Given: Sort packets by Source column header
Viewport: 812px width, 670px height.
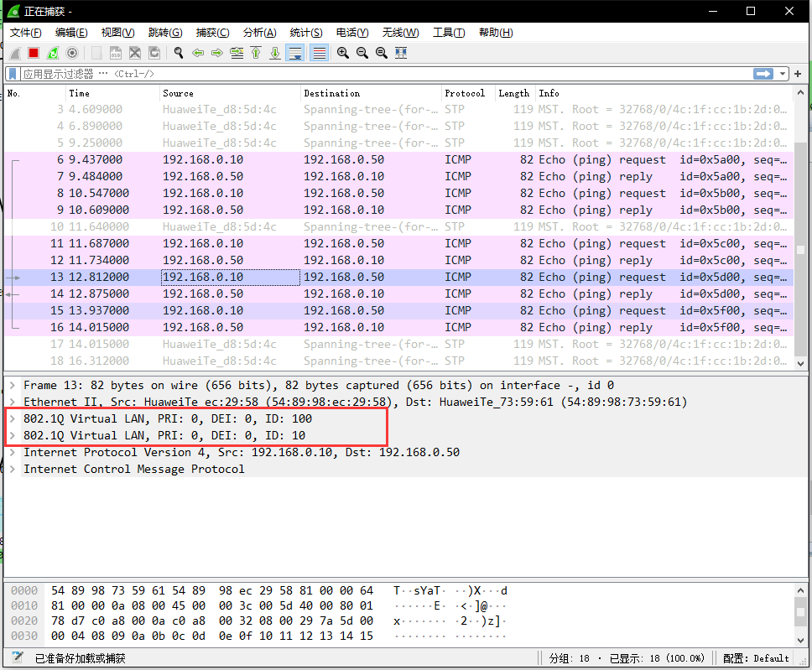Looking at the screenshot, I should pos(230,93).
